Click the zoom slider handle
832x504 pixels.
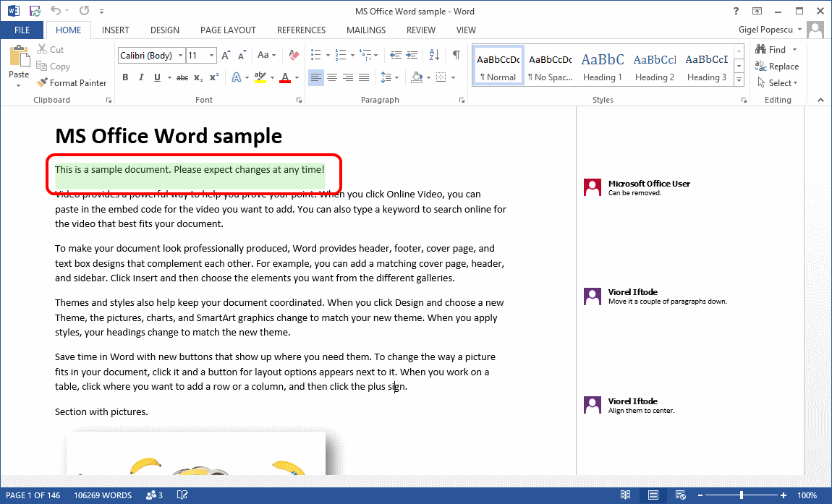coord(742,495)
